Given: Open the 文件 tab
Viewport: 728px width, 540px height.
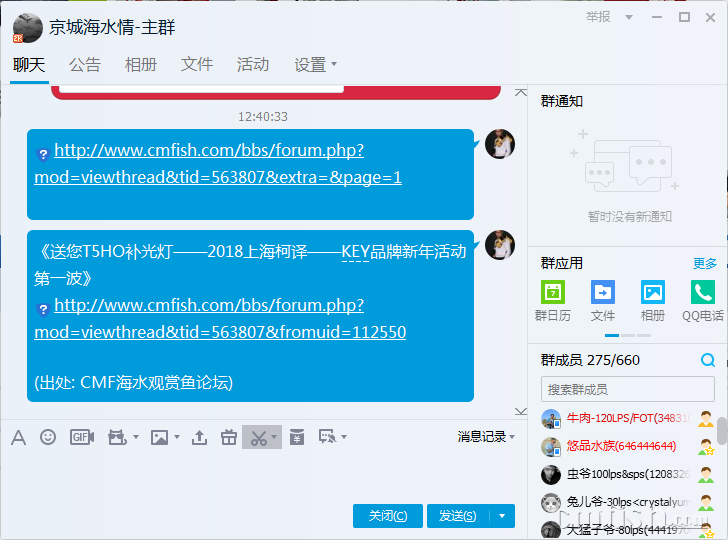Looking at the screenshot, I should tap(197, 65).
